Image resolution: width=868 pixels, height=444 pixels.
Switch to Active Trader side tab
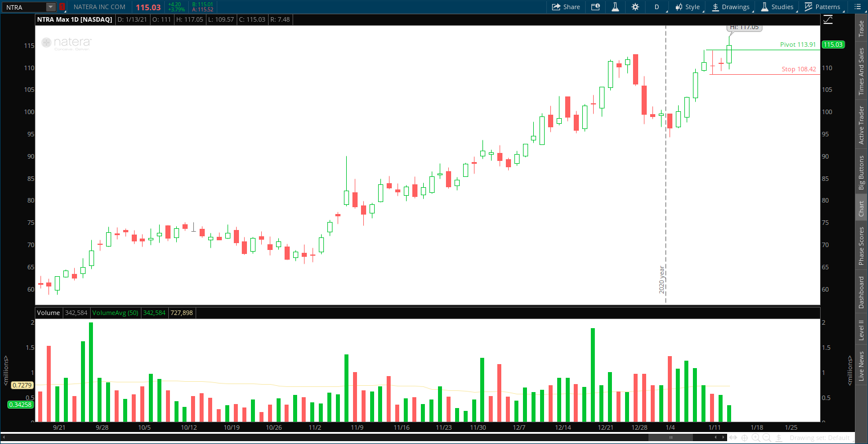click(x=861, y=124)
